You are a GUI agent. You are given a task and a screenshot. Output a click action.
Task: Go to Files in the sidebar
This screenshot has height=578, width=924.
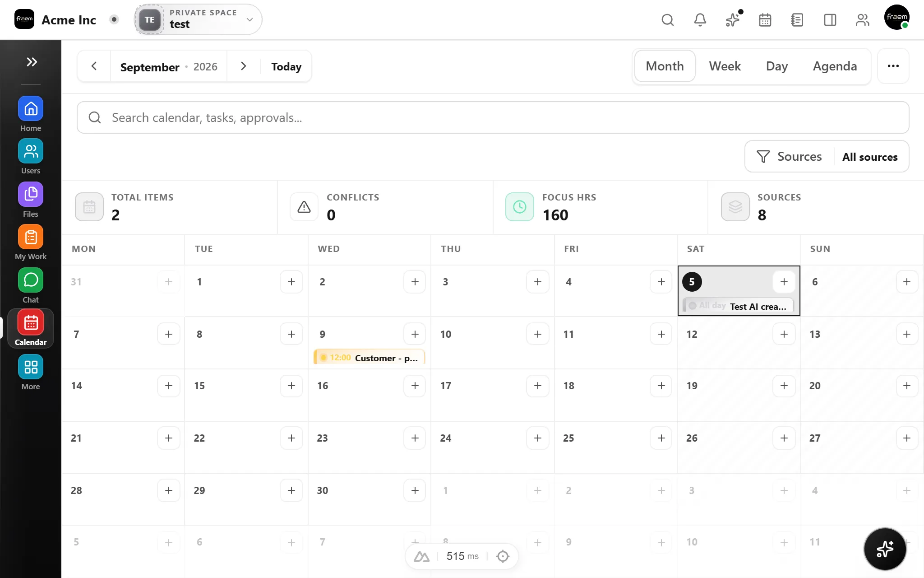(31, 194)
